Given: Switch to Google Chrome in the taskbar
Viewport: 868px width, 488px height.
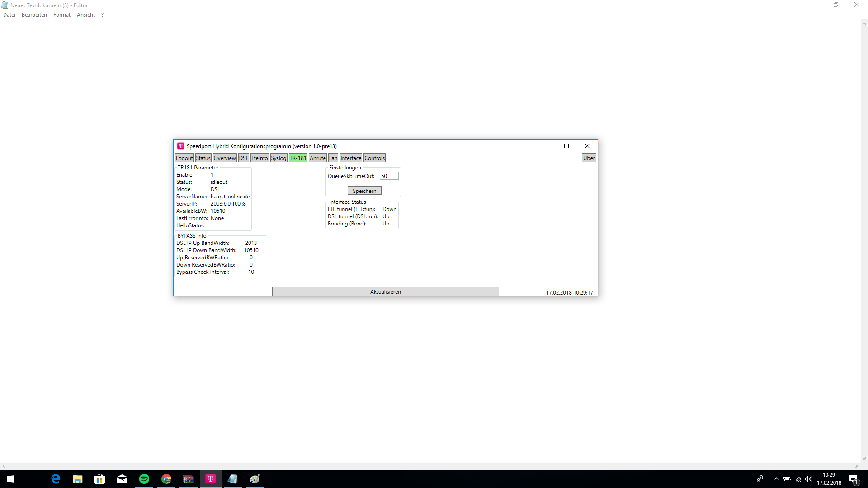Looking at the screenshot, I should (x=166, y=479).
